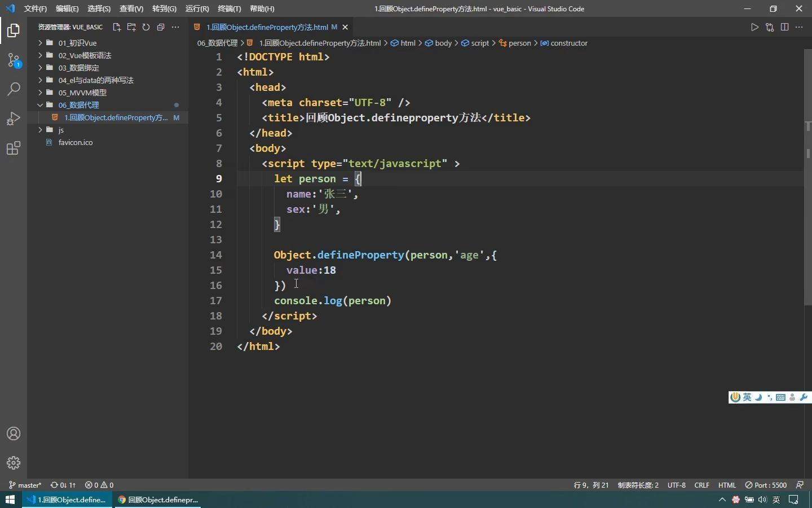Open the Manage gear settings icon

(14, 463)
